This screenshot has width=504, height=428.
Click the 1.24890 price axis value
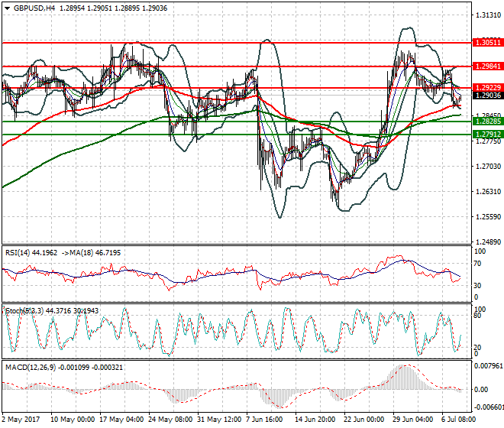[488, 242]
